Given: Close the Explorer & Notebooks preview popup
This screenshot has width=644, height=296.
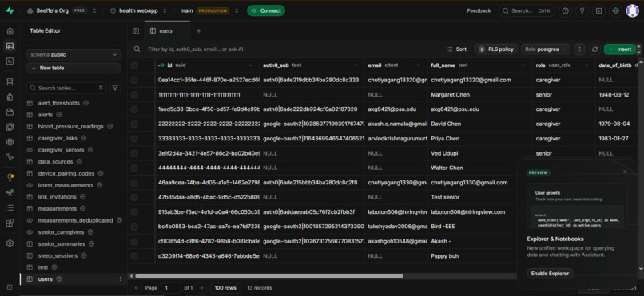Looking at the screenshot, I should coord(625,172).
